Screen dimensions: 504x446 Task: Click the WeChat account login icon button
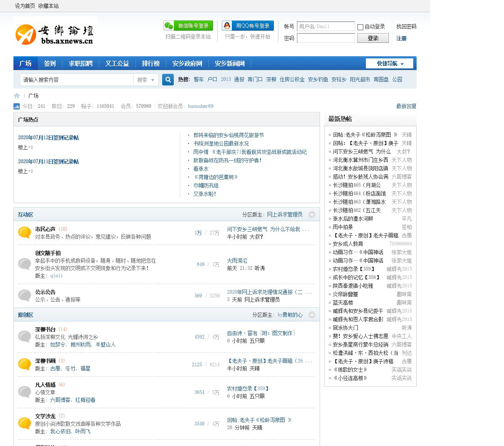[x=188, y=26]
